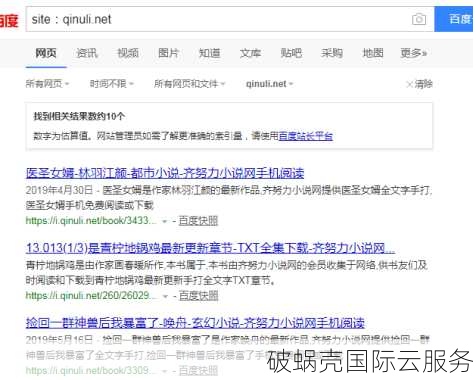Expand arrow beside the 260/26029 URL

[165, 296]
